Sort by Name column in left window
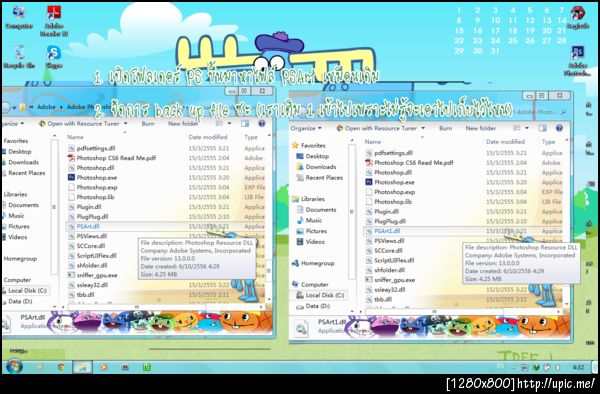The height and width of the screenshot is (394, 600). click(75, 137)
